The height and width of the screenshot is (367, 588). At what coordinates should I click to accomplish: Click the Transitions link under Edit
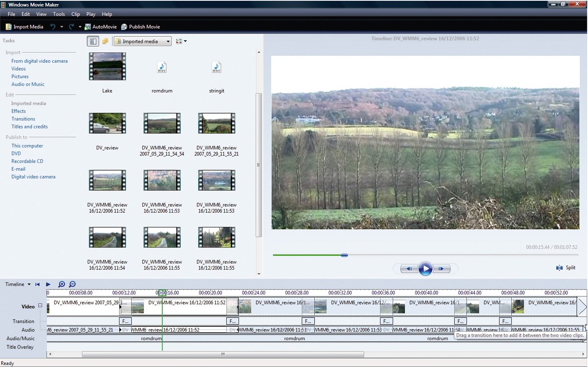click(x=23, y=119)
